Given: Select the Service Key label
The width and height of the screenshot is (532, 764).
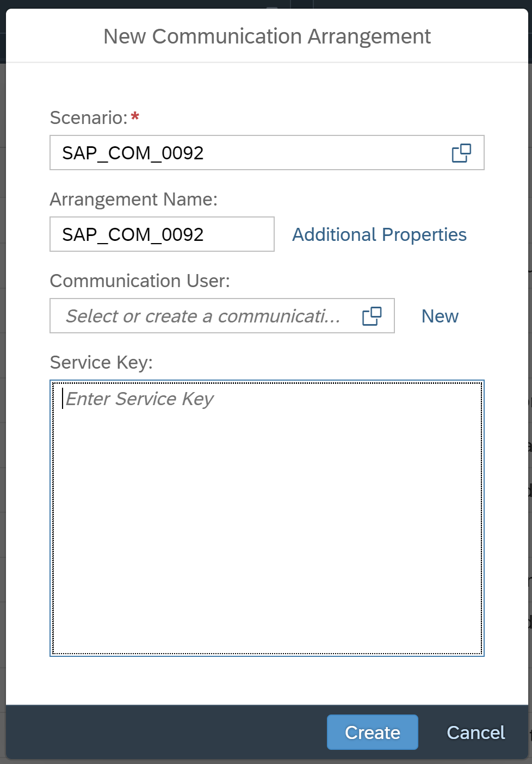Looking at the screenshot, I should [101, 363].
